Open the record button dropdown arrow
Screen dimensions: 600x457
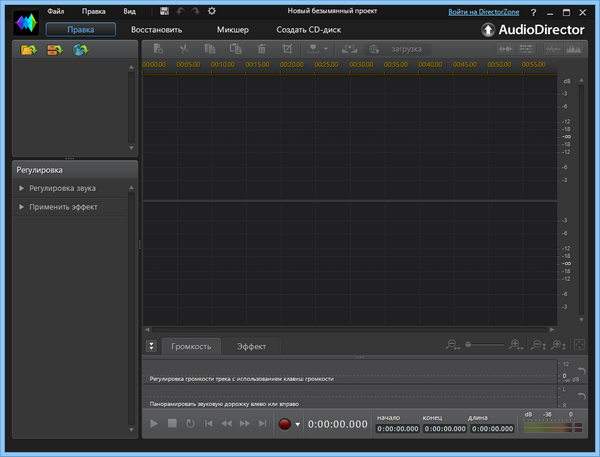point(297,425)
